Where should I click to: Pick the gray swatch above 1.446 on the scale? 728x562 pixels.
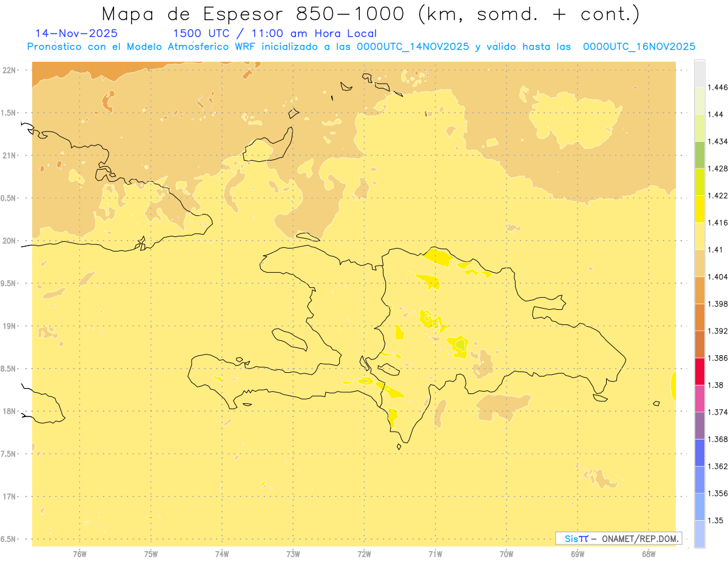[699, 74]
